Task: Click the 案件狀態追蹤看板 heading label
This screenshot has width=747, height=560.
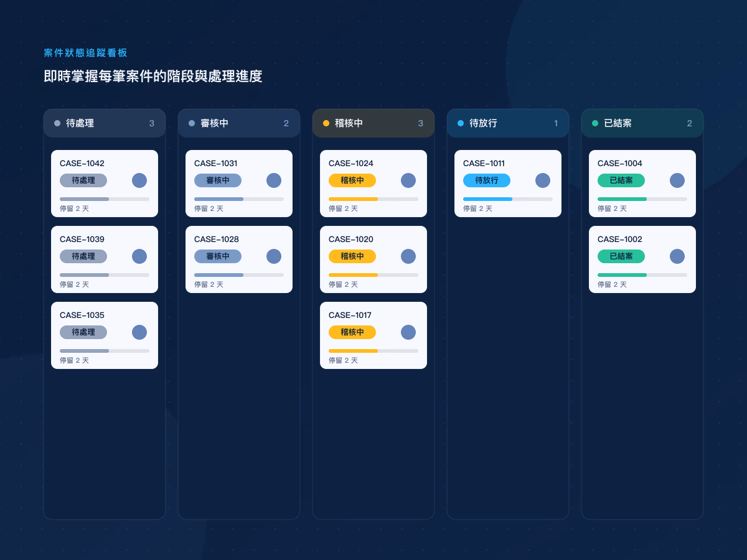Action: 86,53
